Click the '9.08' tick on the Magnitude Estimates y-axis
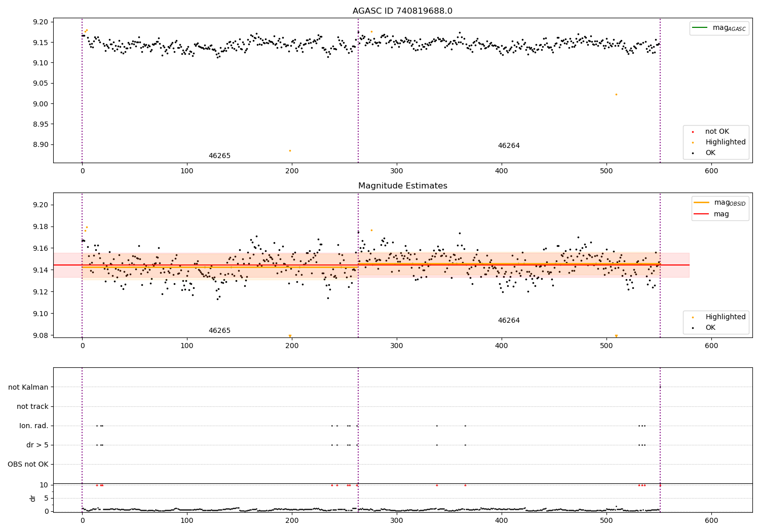 pos(41,336)
